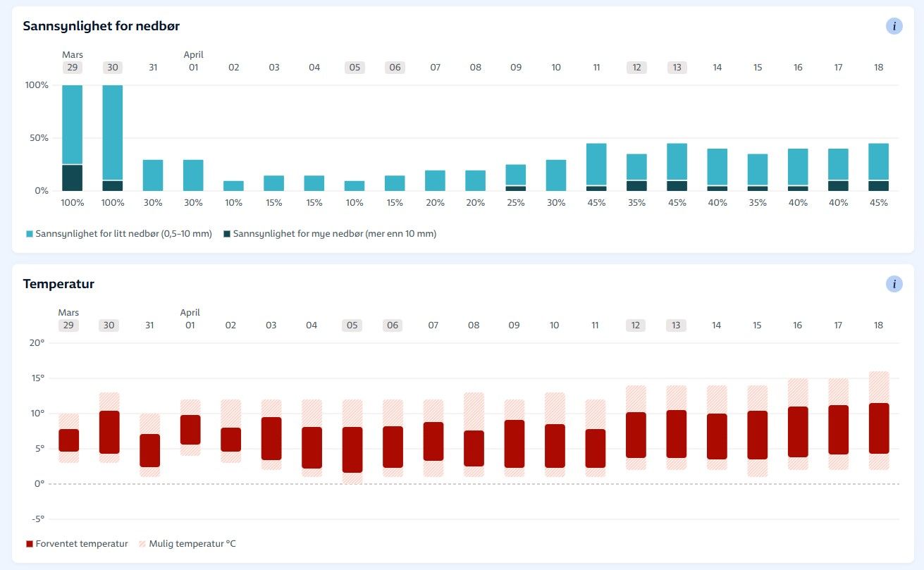Open info for precipitation probability chart

coord(894,27)
